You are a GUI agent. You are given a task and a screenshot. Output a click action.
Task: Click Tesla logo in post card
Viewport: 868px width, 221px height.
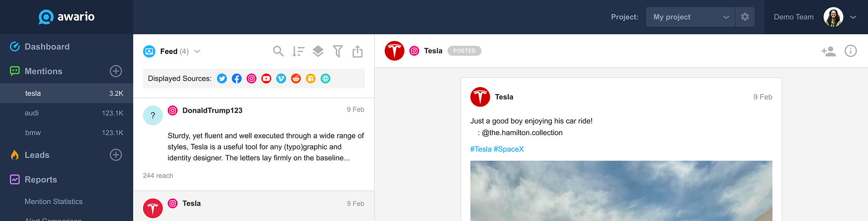click(x=480, y=97)
